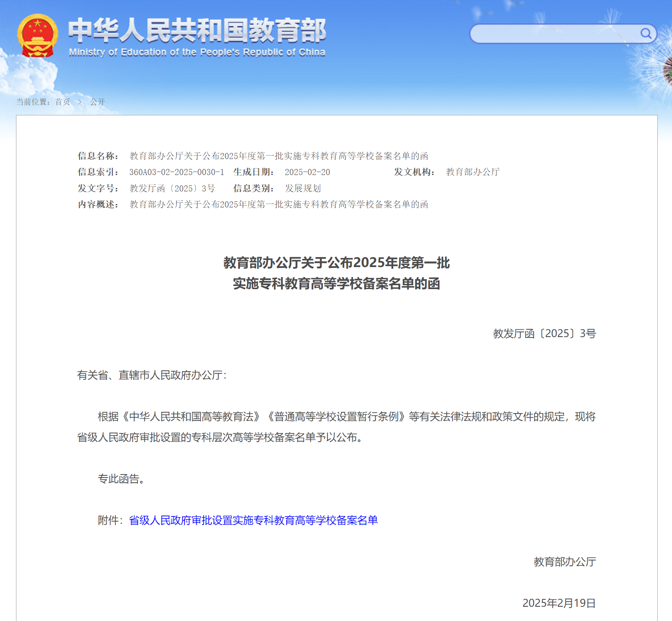Image resolution: width=672 pixels, height=621 pixels.
Task: Click the 当前位置 label
Action: coord(33,102)
